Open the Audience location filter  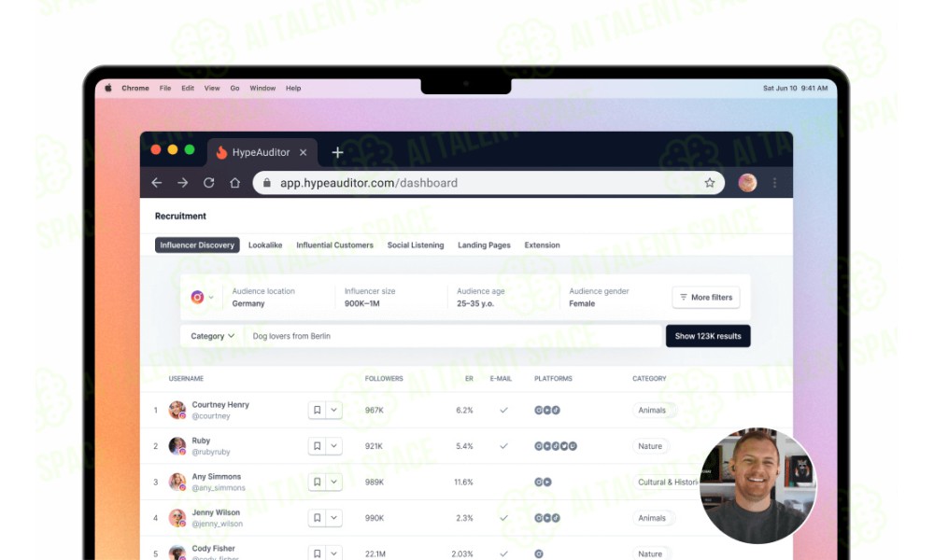pyautogui.click(x=263, y=297)
